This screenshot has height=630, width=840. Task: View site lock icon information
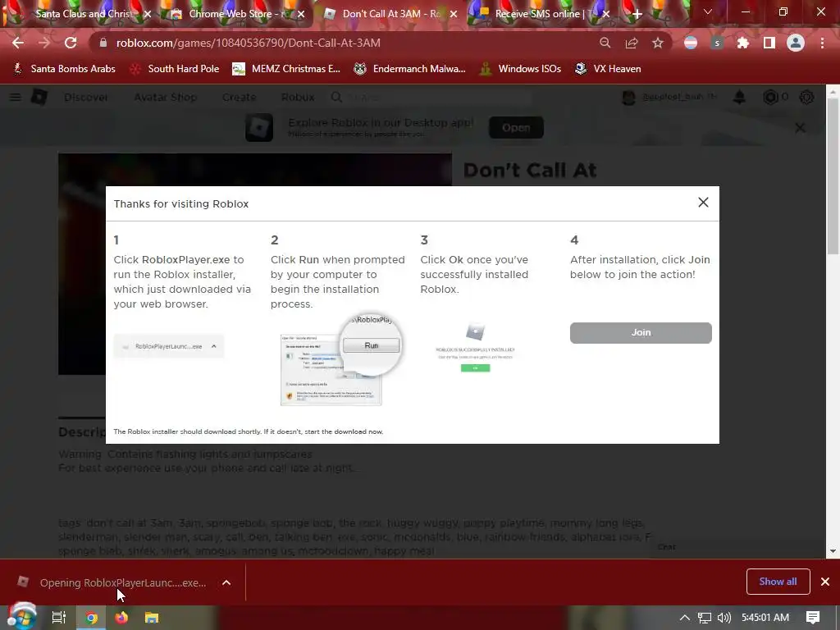103,43
